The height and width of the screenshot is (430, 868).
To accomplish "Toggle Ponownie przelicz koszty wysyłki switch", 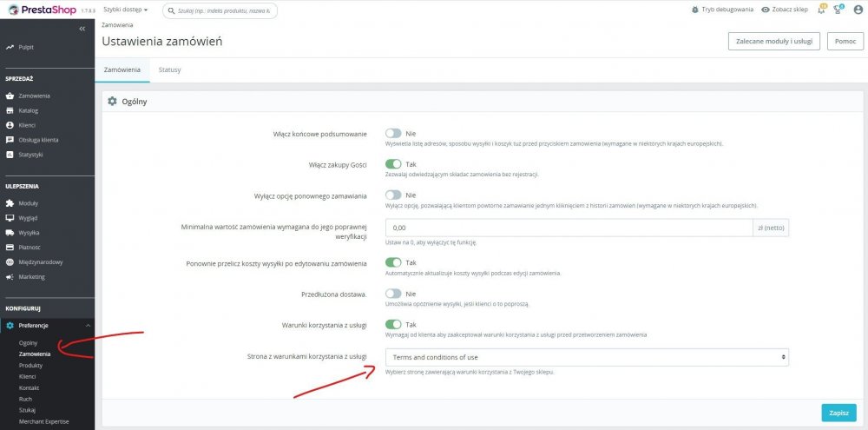I will pyautogui.click(x=393, y=262).
